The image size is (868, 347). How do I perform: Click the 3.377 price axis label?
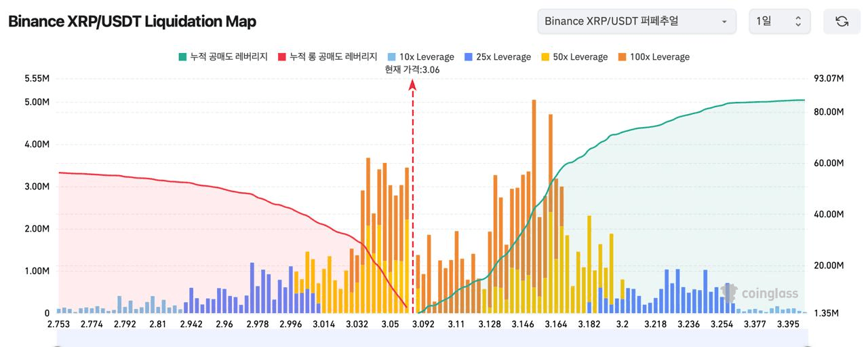point(754,324)
